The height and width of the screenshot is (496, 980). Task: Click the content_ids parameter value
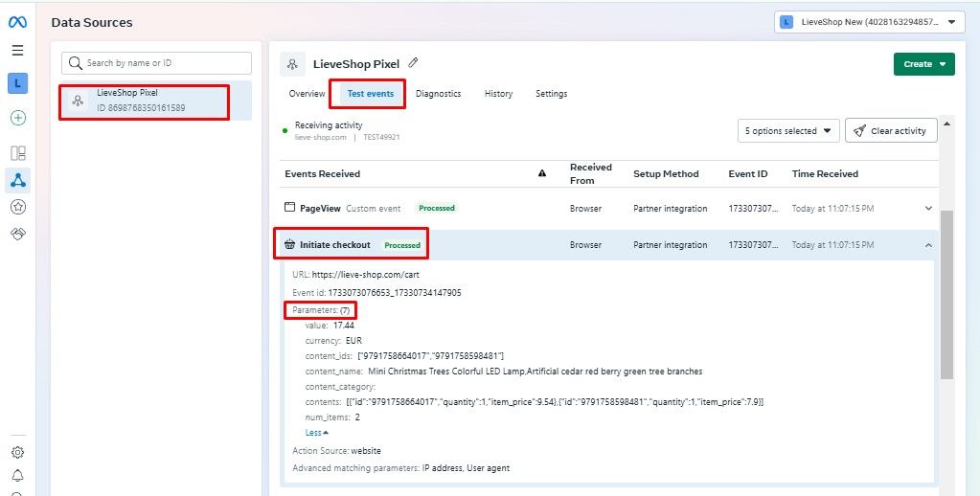coord(430,355)
